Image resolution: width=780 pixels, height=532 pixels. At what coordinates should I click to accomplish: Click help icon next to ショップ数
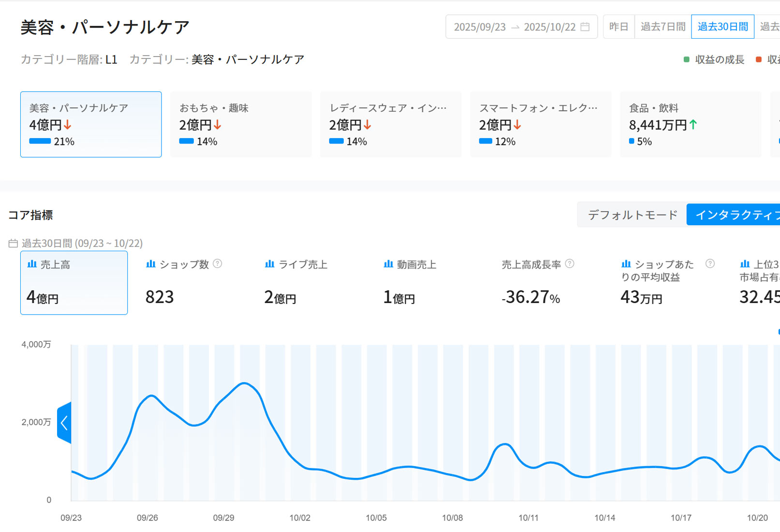218,264
